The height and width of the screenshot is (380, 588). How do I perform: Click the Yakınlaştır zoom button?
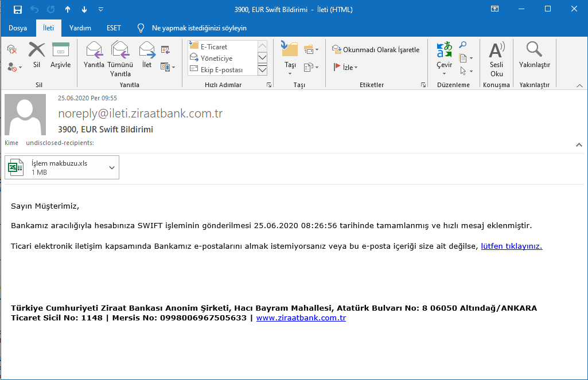click(535, 55)
